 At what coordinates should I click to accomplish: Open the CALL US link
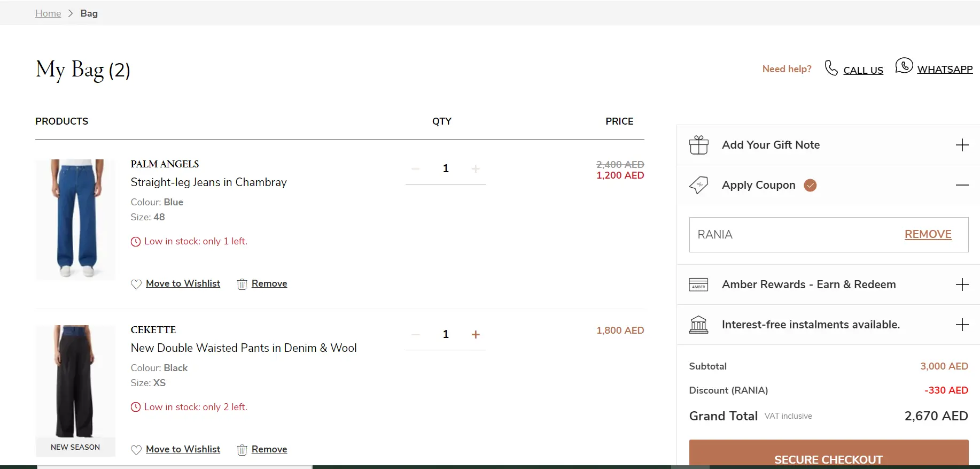(863, 70)
